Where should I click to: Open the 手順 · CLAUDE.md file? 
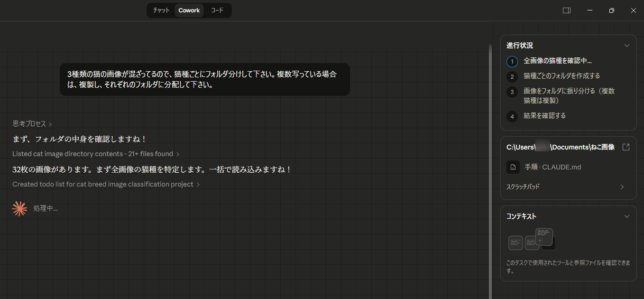(x=552, y=167)
